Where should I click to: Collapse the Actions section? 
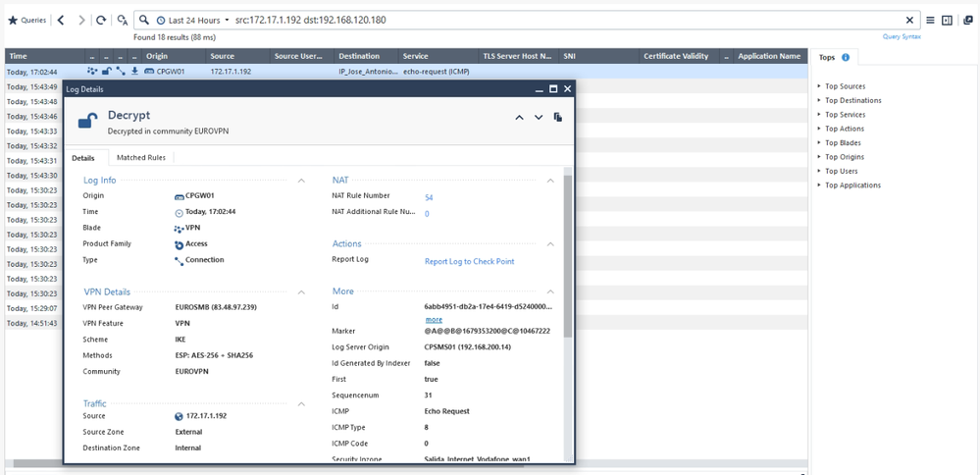550,243
